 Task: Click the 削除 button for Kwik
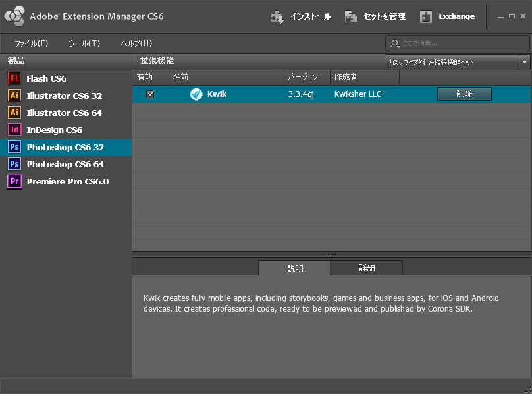coord(464,94)
